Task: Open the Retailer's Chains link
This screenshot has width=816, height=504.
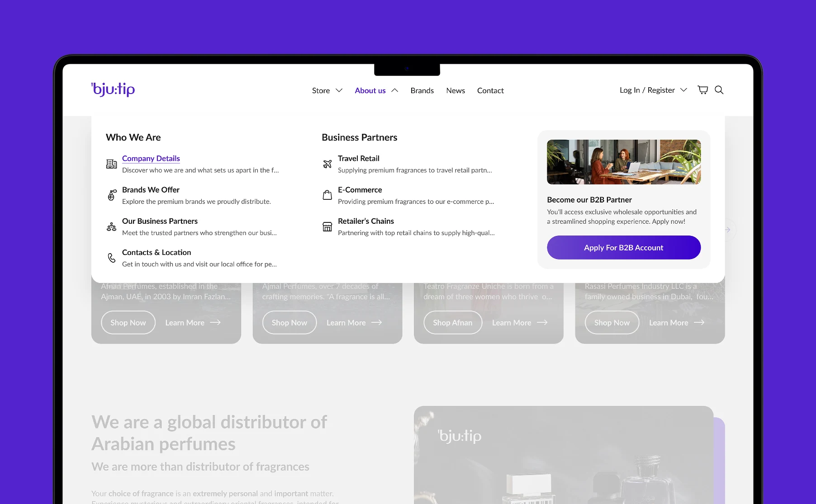Action: (366, 221)
